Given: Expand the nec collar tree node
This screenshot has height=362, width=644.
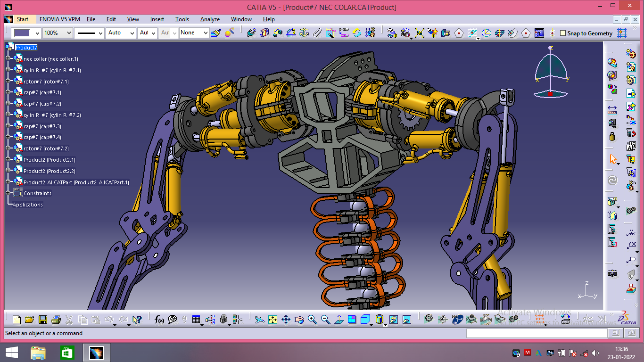Looking at the screenshot, I should pos(8,58).
